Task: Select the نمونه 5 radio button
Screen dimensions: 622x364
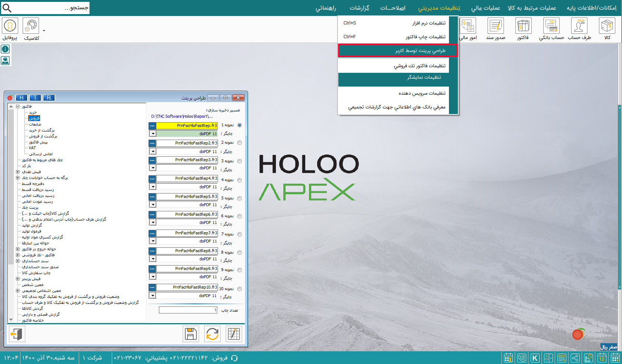Action: click(240, 198)
